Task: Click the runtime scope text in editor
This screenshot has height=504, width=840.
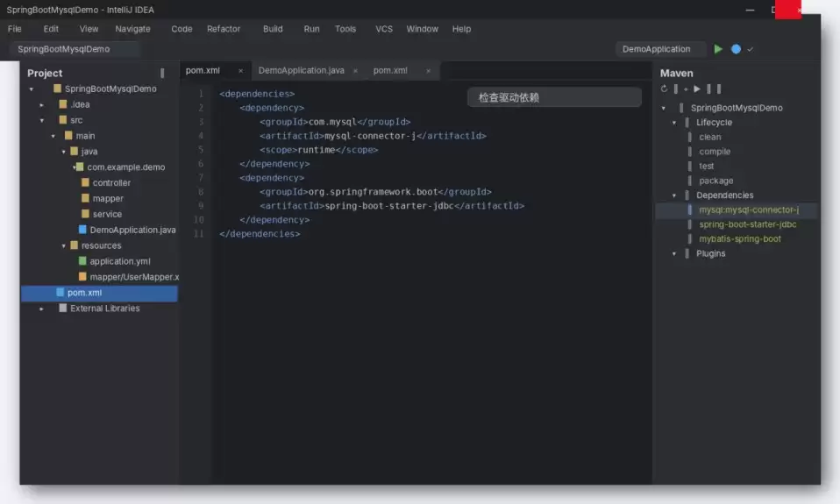Action: (x=316, y=150)
